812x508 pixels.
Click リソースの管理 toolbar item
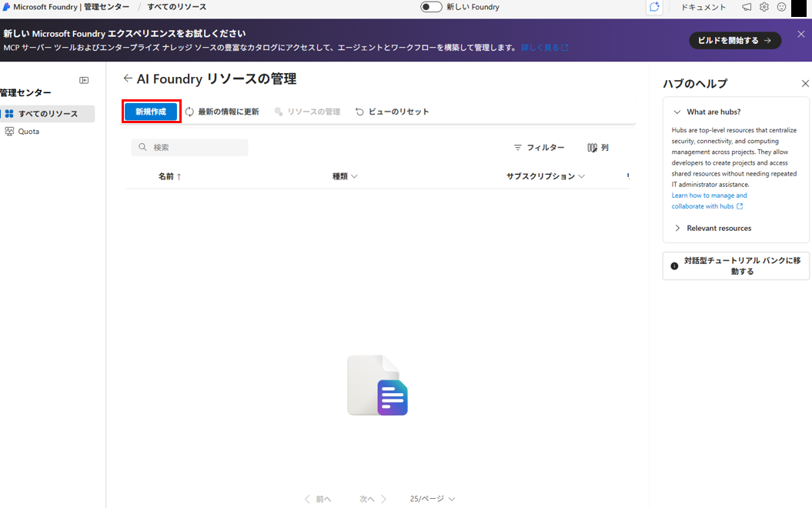pos(307,112)
